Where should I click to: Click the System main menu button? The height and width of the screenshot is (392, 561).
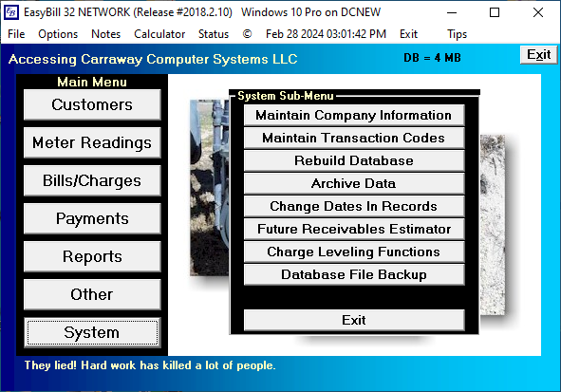(92, 332)
